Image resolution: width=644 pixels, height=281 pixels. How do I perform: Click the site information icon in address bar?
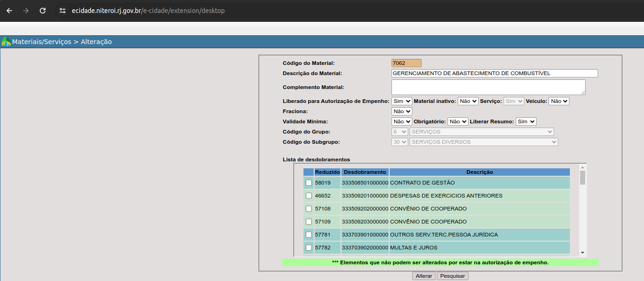tap(63, 11)
